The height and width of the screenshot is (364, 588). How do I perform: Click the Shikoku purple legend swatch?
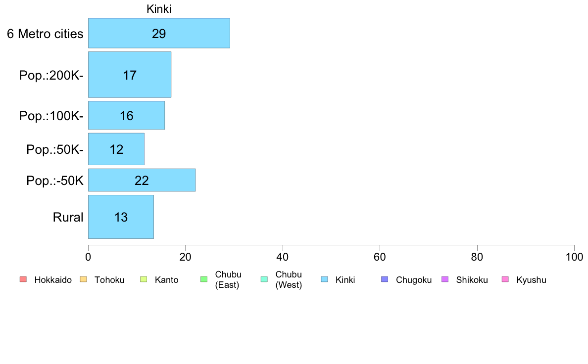445,279
